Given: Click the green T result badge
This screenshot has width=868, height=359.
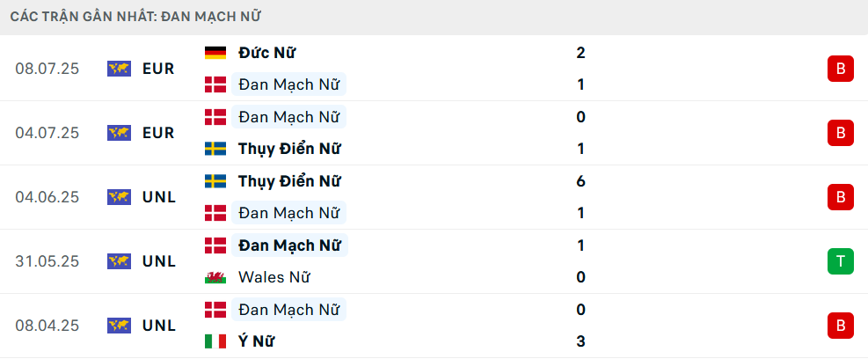Looking at the screenshot, I should coord(841,261).
